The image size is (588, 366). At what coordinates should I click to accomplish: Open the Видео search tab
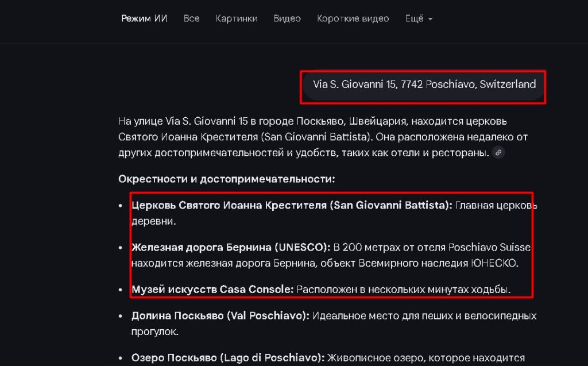287,18
